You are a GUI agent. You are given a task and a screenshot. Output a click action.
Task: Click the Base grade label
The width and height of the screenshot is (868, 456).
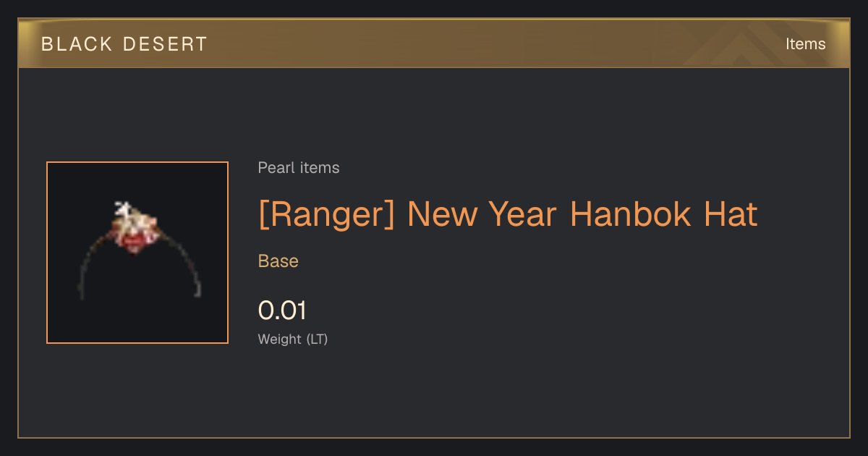tap(278, 261)
